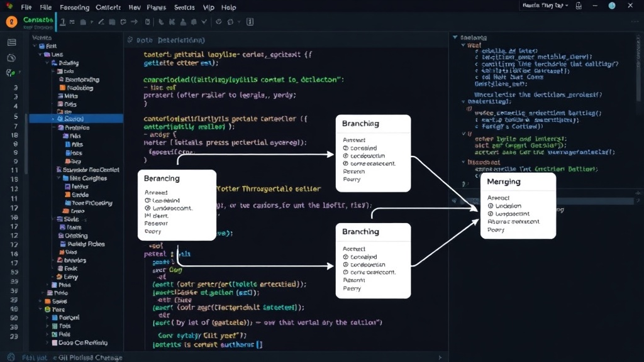Open the dropdown at top right of title bar

[545, 6]
